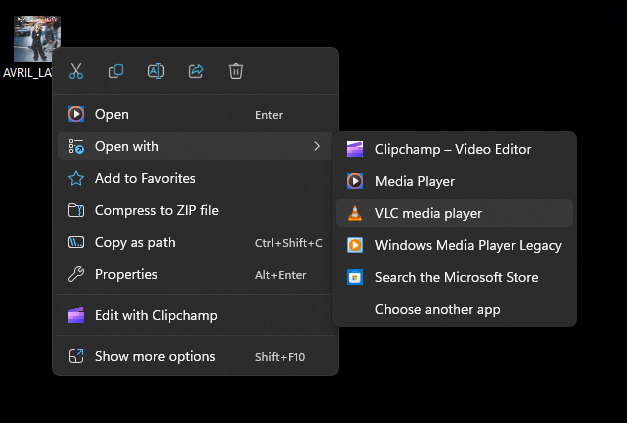Screen dimensions: 627x423
Task: Open with VLC media player
Action: click(454, 213)
